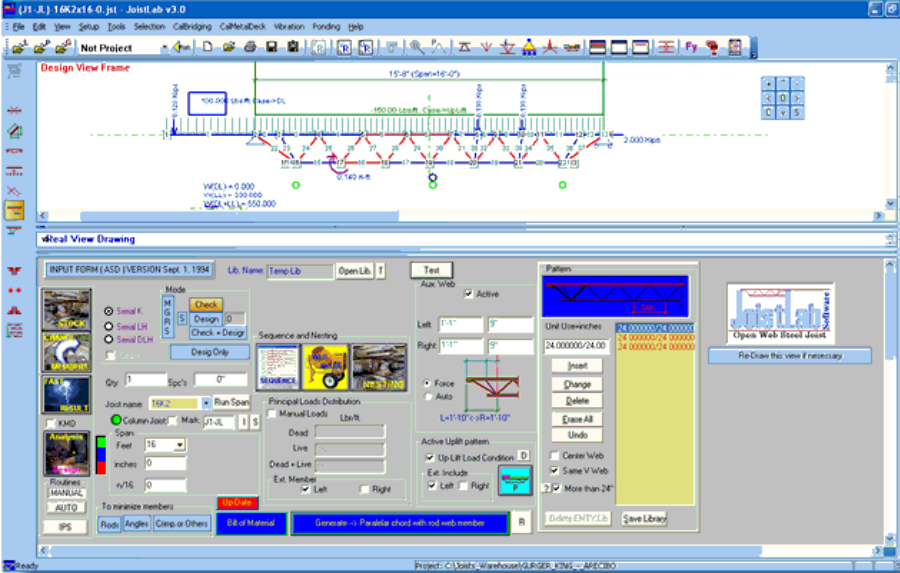Enable the Center Web checkbox

[554, 455]
